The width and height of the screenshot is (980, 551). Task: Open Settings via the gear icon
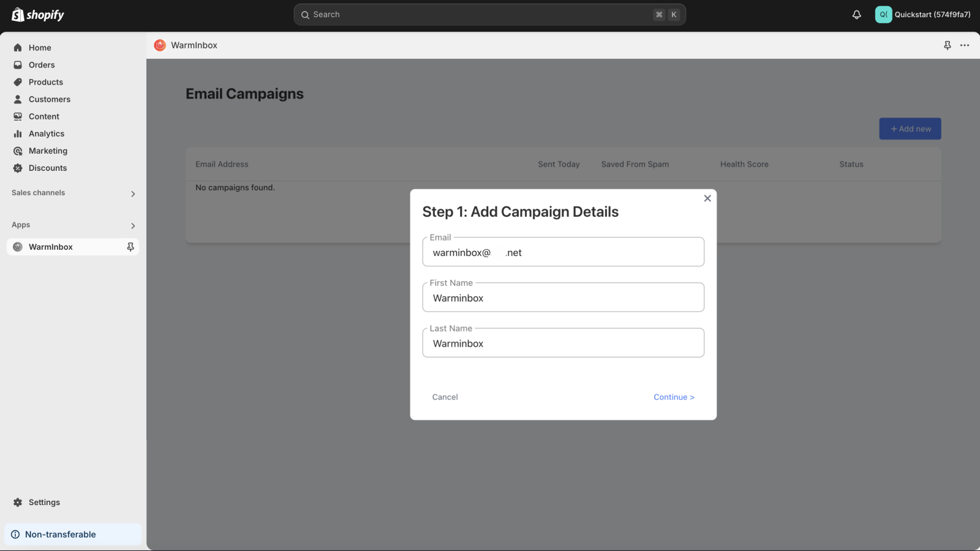click(x=18, y=502)
